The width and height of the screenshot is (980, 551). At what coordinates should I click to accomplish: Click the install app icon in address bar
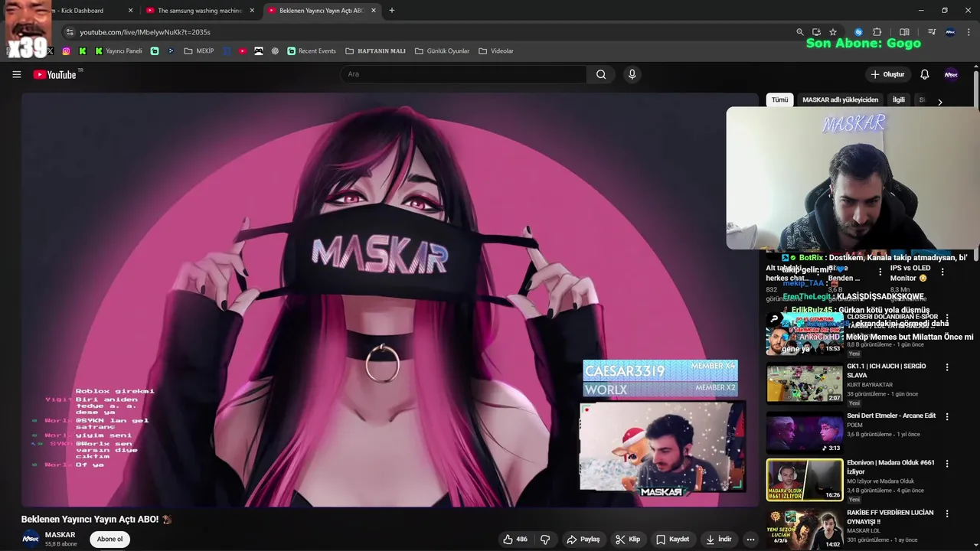pos(816,32)
